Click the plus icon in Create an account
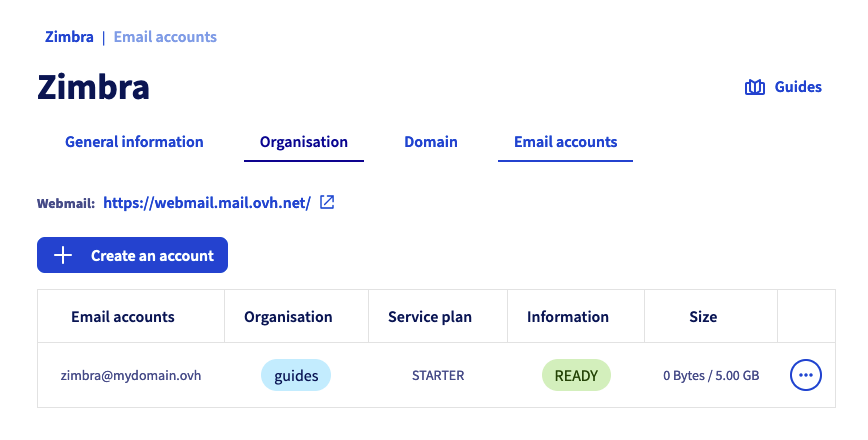This screenshot has height=440, width=868. [x=63, y=255]
